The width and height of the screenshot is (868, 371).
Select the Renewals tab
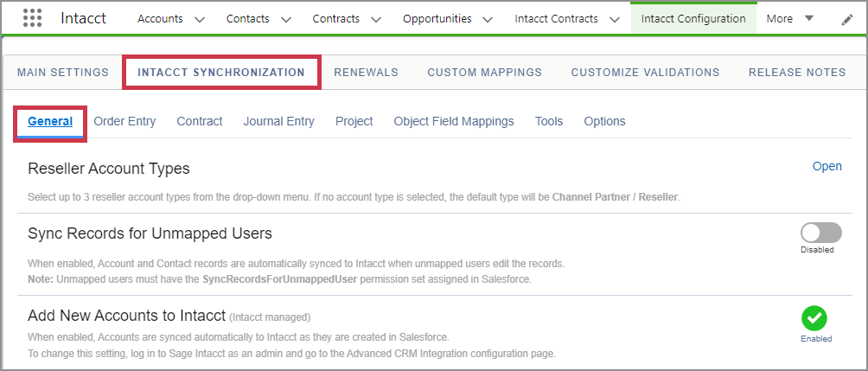click(x=366, y=73)
